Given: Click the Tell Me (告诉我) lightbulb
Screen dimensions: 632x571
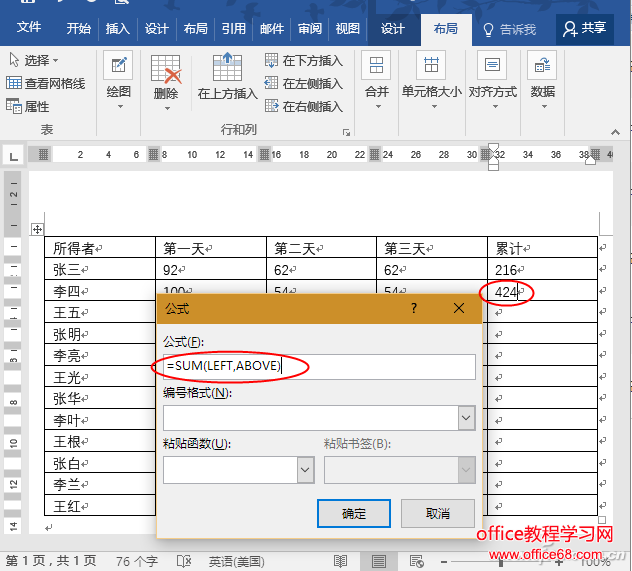Looking at the screenshot, I should 488,29.
